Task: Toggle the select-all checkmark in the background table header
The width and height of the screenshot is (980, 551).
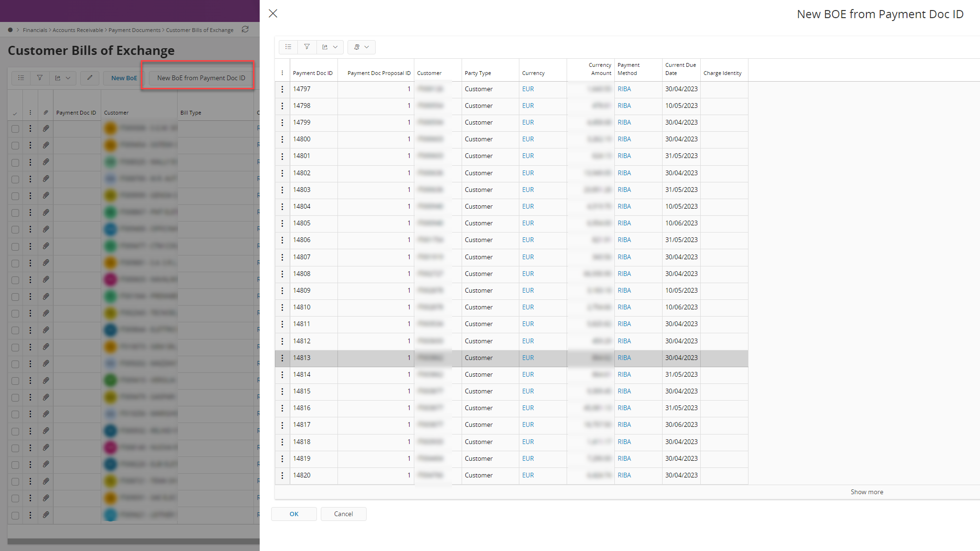Action: 15,113
